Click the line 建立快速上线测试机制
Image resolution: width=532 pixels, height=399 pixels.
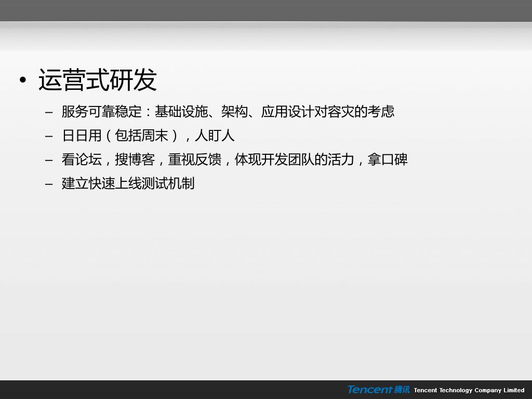point(128,183)
